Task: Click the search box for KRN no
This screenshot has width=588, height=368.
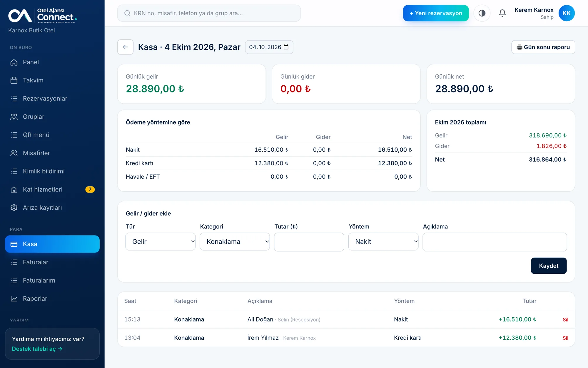Action: tap(209, 13)
